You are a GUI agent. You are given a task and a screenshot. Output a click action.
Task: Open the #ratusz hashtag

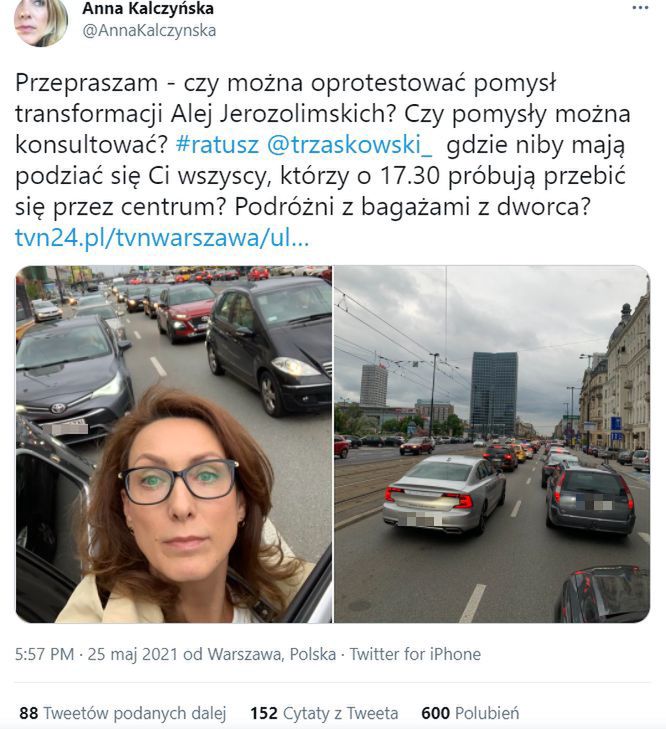217,145
